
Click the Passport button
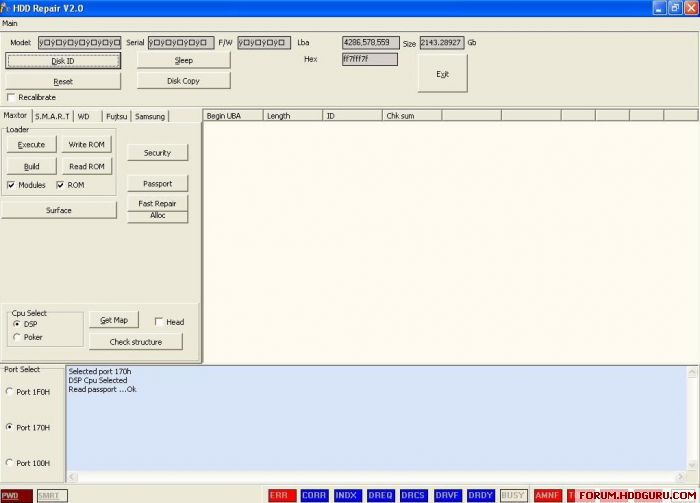coord(158,183)
